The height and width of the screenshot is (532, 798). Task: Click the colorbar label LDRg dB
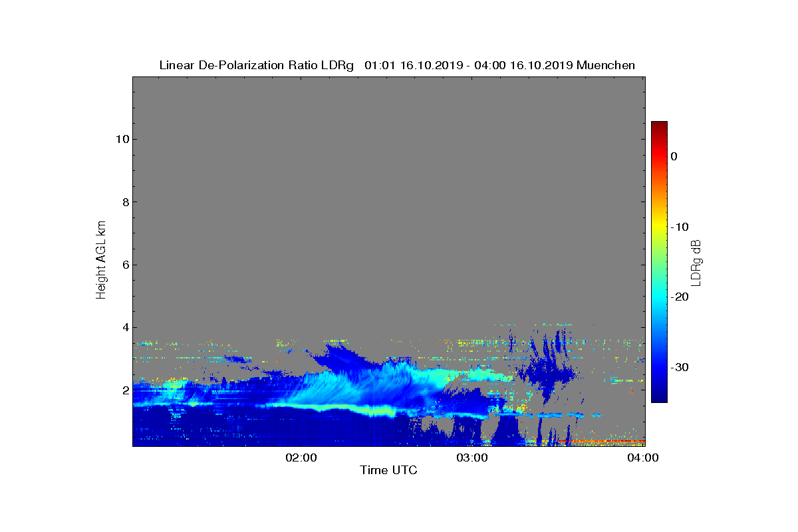(x=696, y=263)
